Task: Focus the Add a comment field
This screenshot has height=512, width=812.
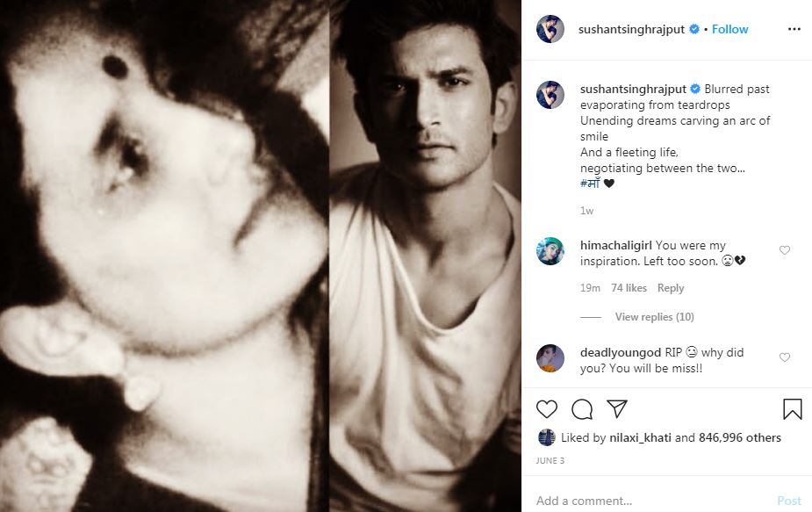Action: [x=652, y=501]
